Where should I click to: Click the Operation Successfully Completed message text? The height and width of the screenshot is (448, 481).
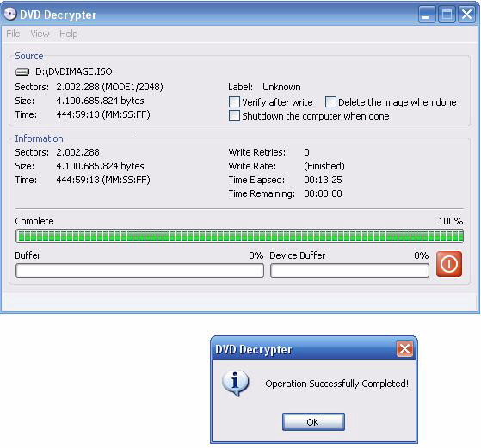pos(336,384)
